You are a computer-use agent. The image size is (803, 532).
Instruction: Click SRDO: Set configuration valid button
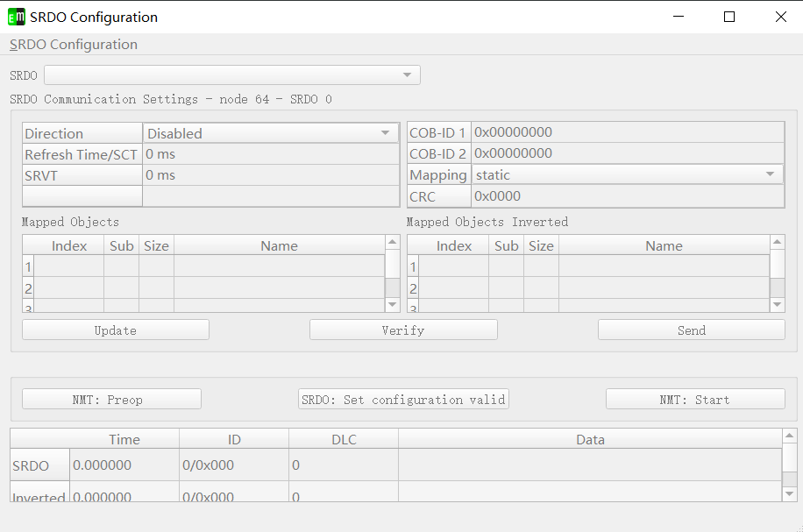[x=403, y=399]
